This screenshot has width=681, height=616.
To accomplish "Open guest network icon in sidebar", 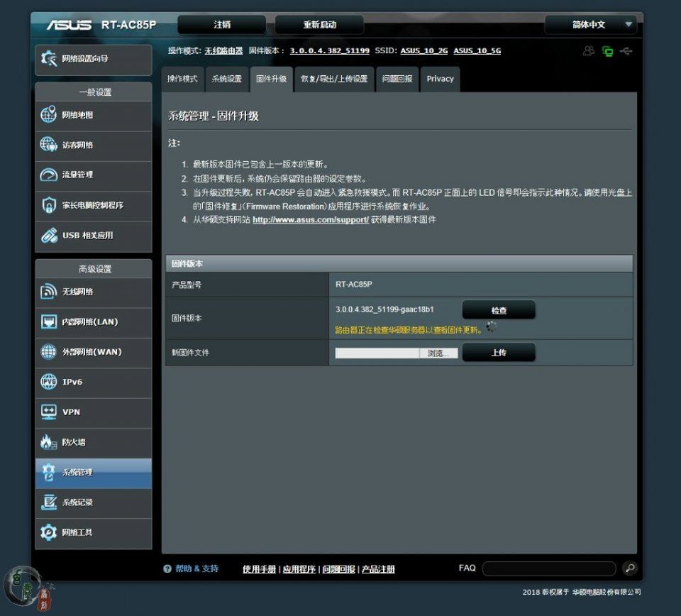I will (48, 145).
